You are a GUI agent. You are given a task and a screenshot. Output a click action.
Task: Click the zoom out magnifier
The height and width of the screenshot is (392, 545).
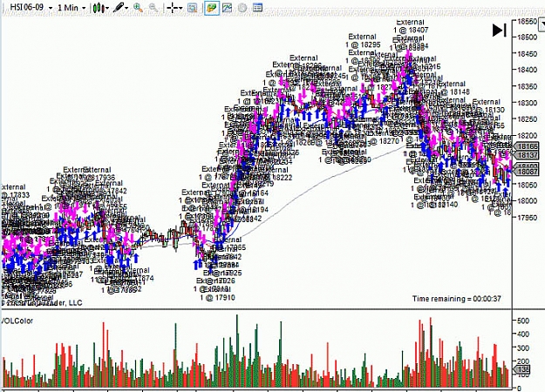[x=153, y=8]
